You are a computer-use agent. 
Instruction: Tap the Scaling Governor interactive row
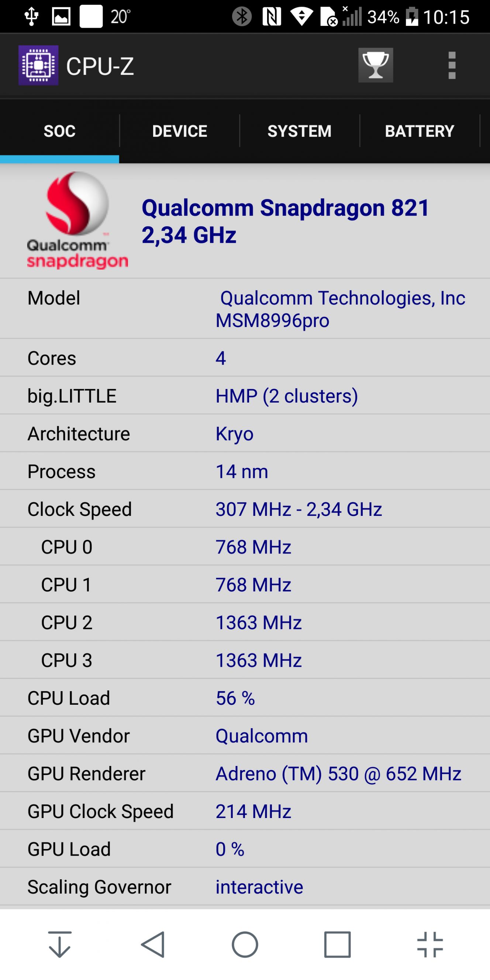pyautogui.click(x=245, y=887)
